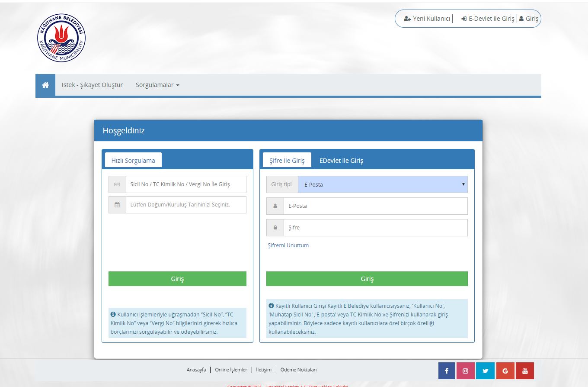Open the Giriş tipi E-Posta dropdown

pos(383,184)
